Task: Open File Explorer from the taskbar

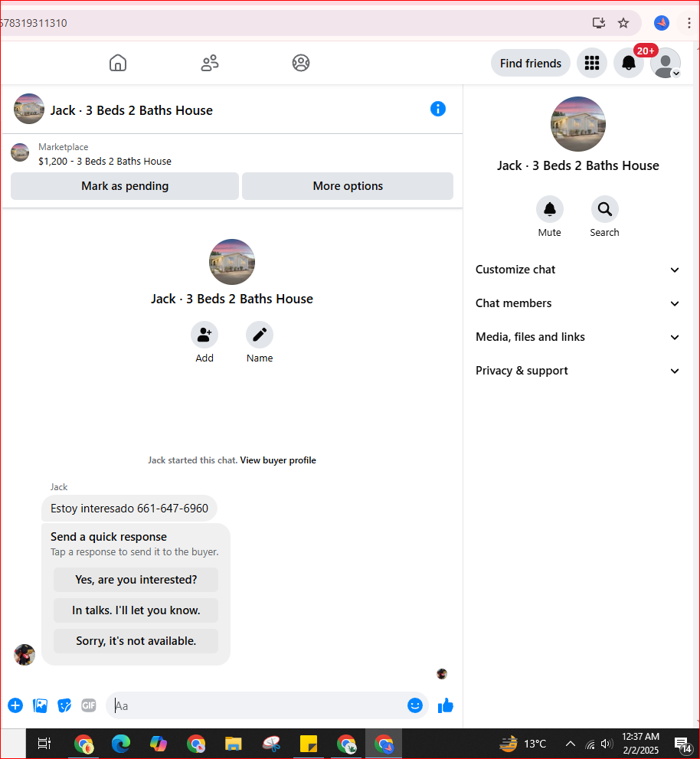Action: 234,744
